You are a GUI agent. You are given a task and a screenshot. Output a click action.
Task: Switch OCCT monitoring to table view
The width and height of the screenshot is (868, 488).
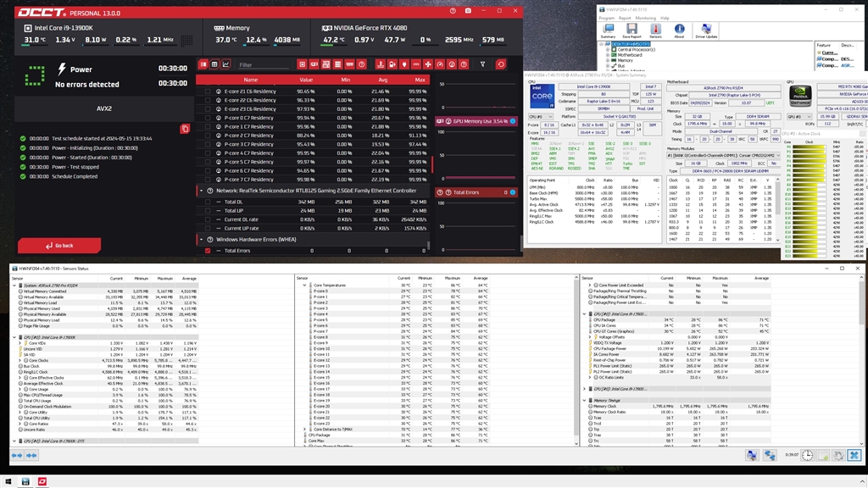click(x=214, y=64)
